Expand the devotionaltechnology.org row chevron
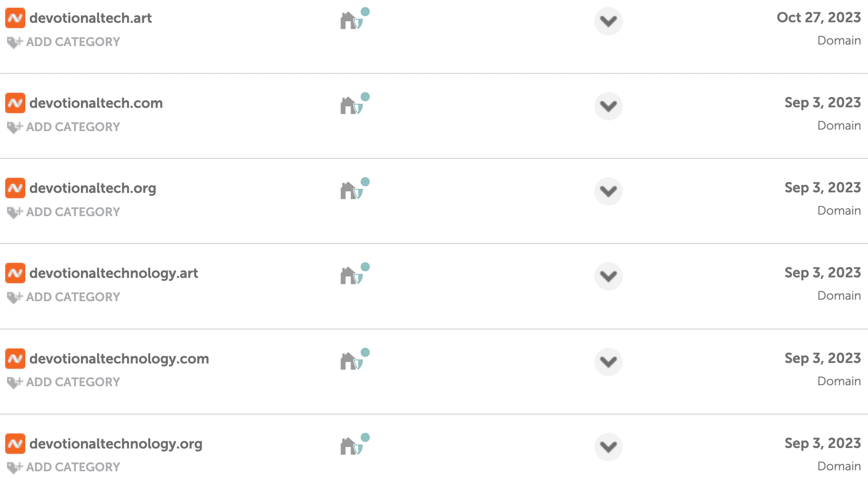 [x=609, y=447]
